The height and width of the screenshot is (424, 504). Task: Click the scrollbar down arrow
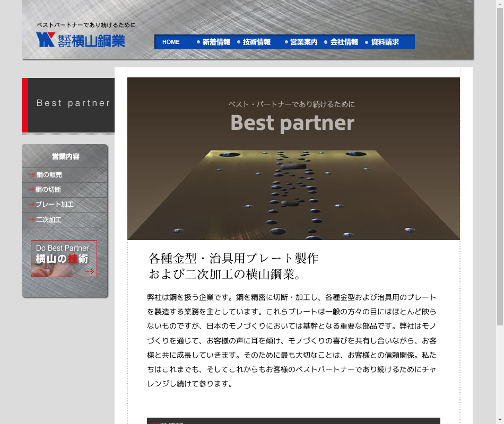coord(500,420)
